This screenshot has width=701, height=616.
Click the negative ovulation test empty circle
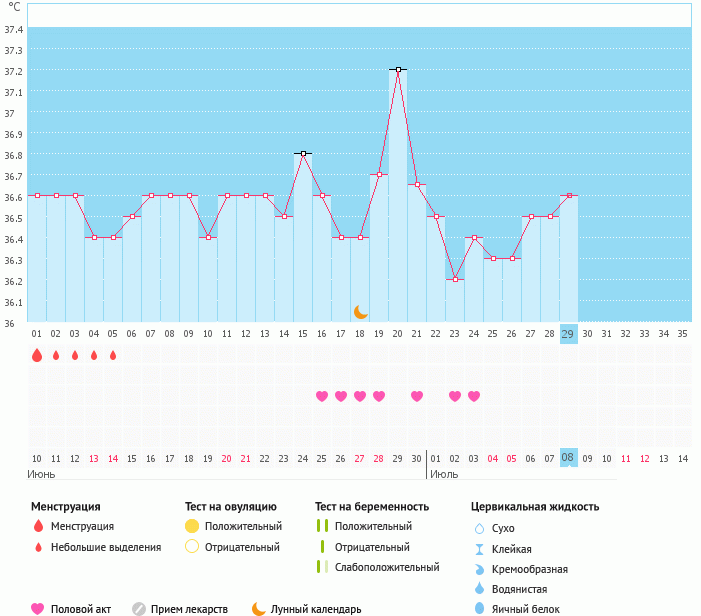click(192, 547)
